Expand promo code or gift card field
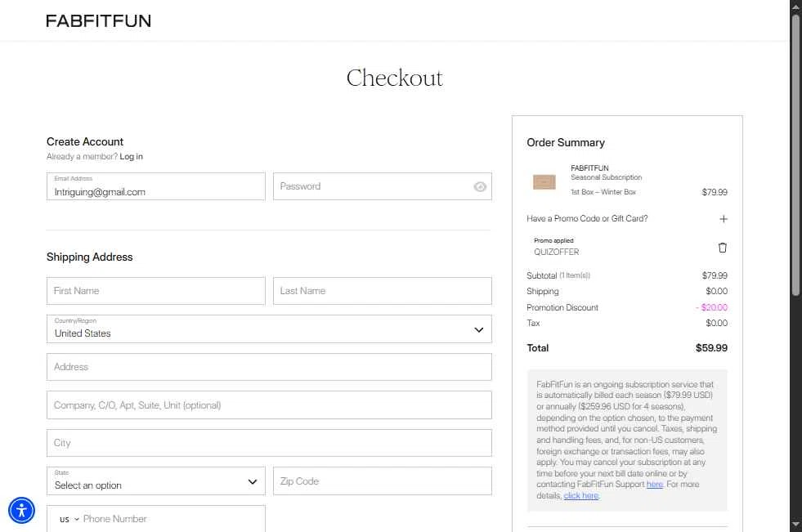 tap(723, 219)
